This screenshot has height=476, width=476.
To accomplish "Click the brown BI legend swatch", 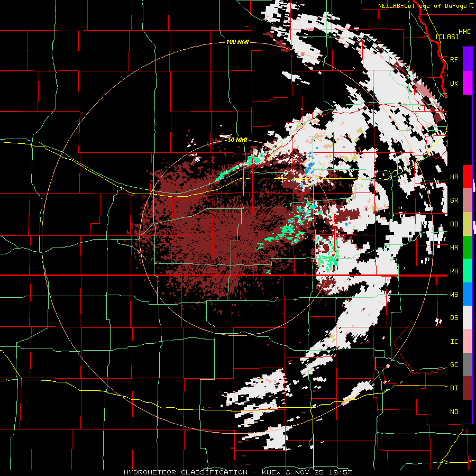I will (x=467, y=388).
